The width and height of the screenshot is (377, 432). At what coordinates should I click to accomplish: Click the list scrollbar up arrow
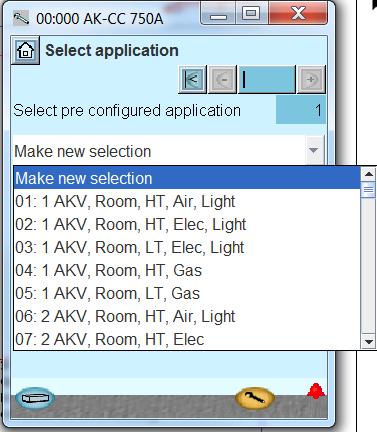pos(368,174)
